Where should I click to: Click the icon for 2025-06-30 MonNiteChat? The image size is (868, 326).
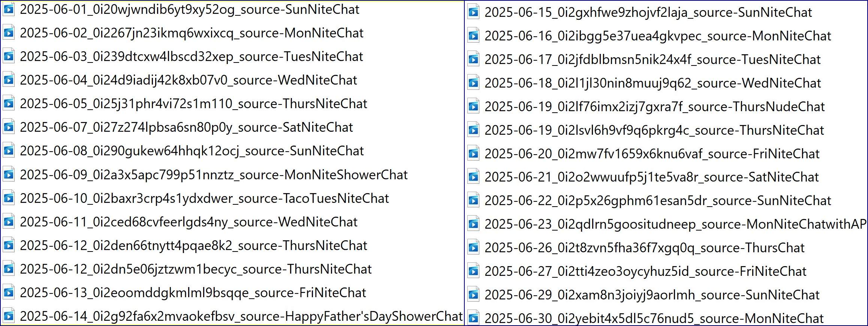point(473,318)
